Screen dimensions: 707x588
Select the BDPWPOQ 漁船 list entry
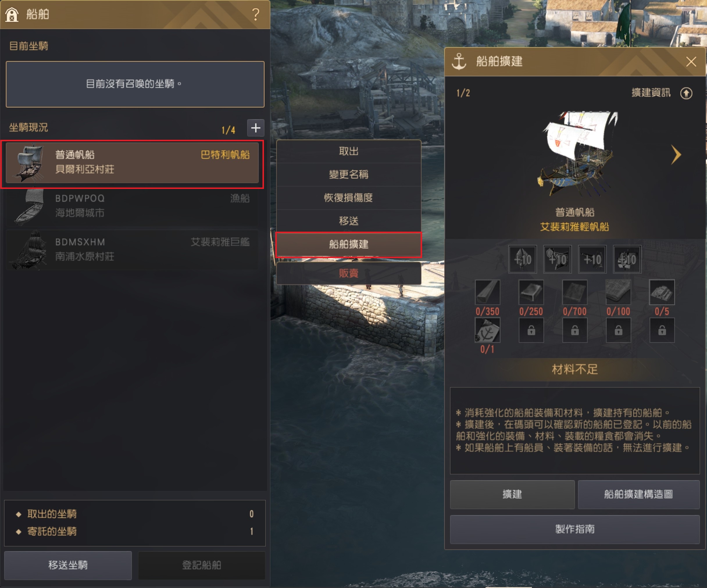coord(132,206)
